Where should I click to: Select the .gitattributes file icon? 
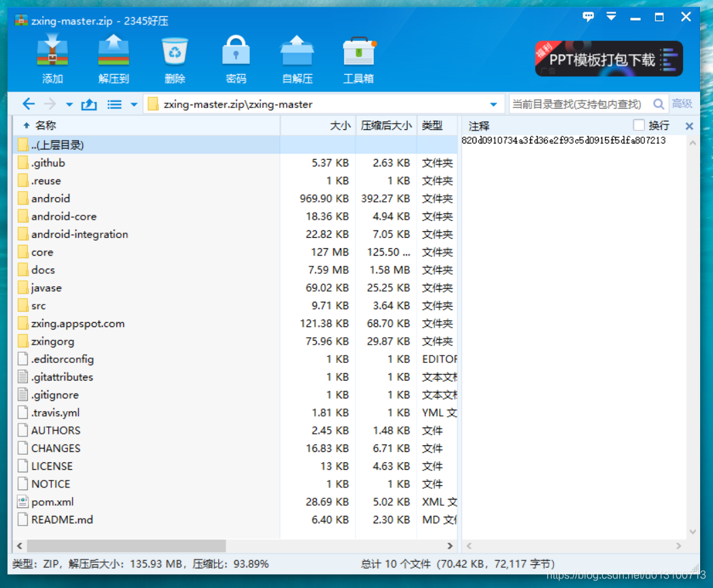tap(22, 377)
